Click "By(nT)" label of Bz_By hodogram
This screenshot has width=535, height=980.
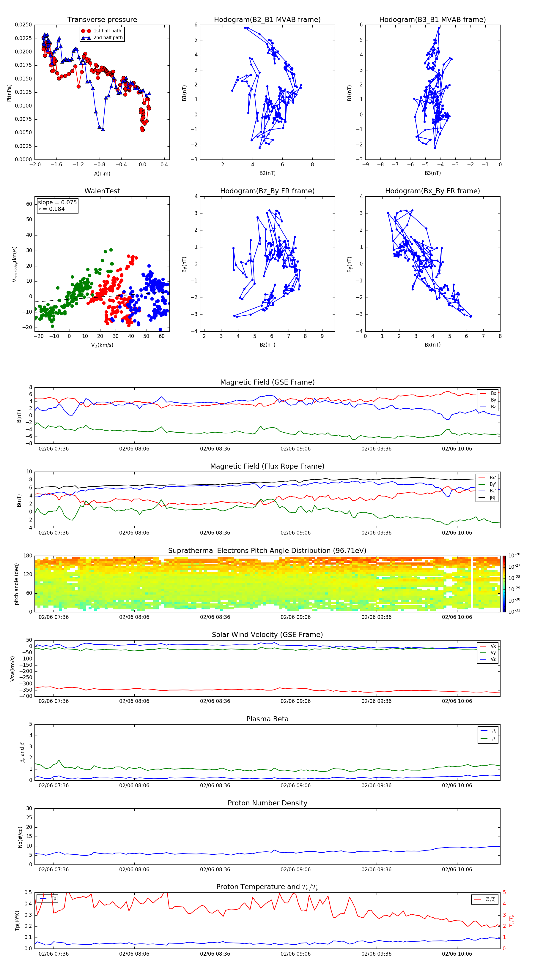pos(184,264)
